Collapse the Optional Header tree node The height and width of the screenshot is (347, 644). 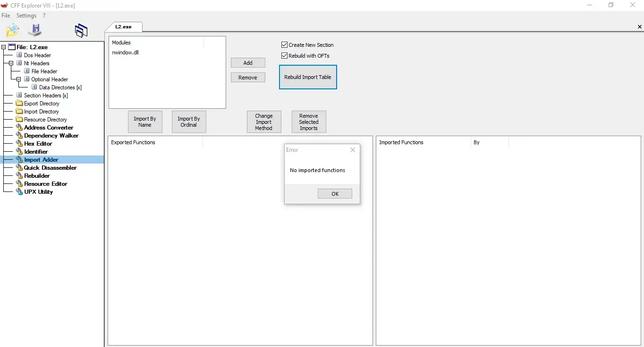click(18, 79)
